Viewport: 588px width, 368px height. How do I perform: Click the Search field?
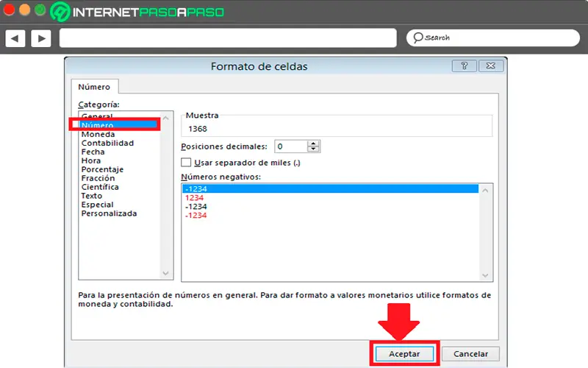[492, 38]
